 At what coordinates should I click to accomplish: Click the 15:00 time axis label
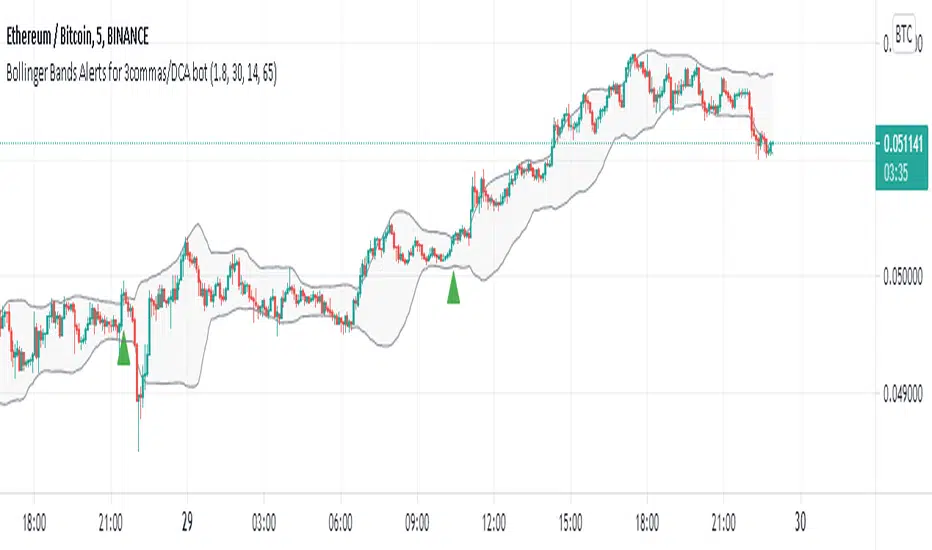570,522
